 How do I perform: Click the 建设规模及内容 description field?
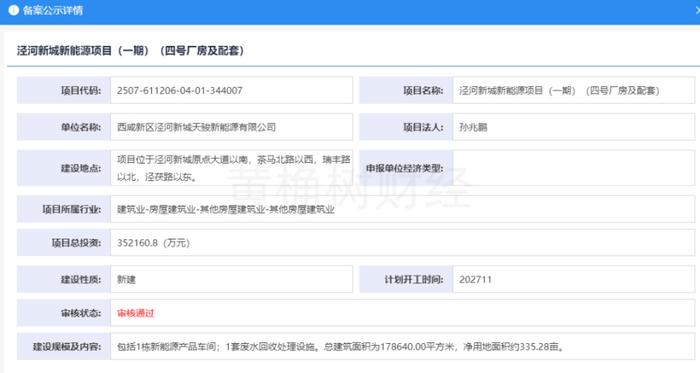403,346
